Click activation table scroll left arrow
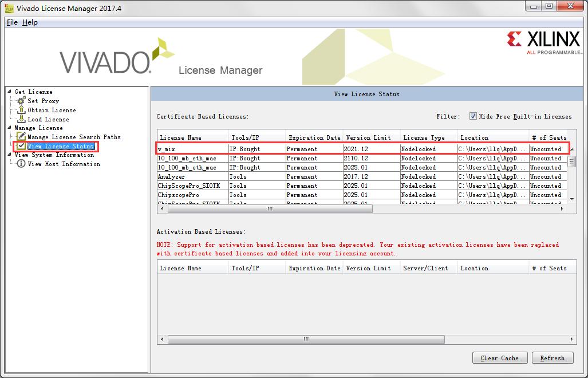 (162, 339)
